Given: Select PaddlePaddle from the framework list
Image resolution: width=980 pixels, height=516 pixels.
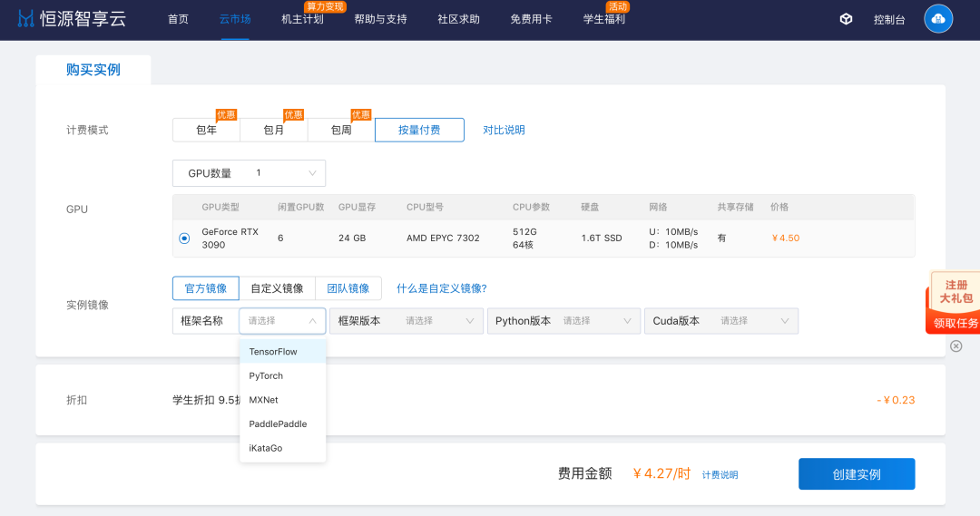Looking at the screenshot, I should click(x=282, y=424).
